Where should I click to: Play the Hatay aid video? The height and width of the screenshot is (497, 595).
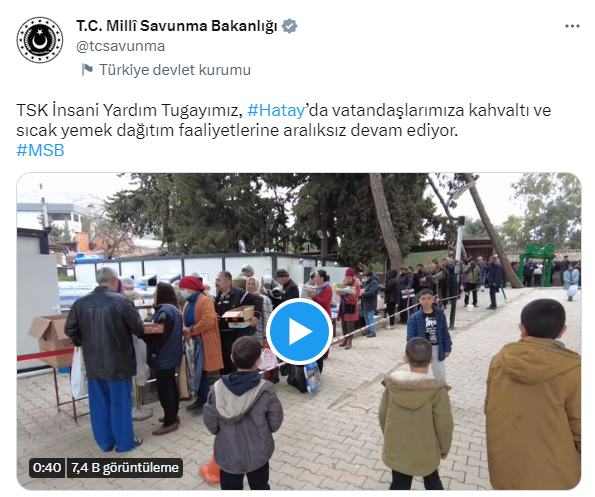tap(299, 331)
